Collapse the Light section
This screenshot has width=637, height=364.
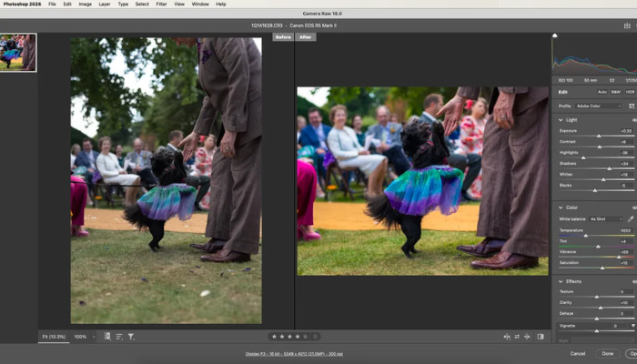pyautogui.click(x=559, y=119)
